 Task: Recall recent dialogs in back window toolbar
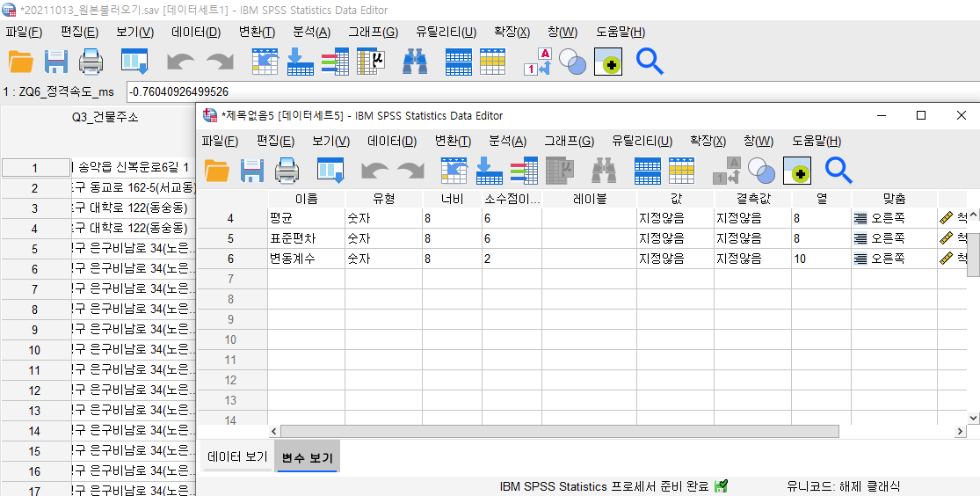pyautogui.click(x=134, y=62)
